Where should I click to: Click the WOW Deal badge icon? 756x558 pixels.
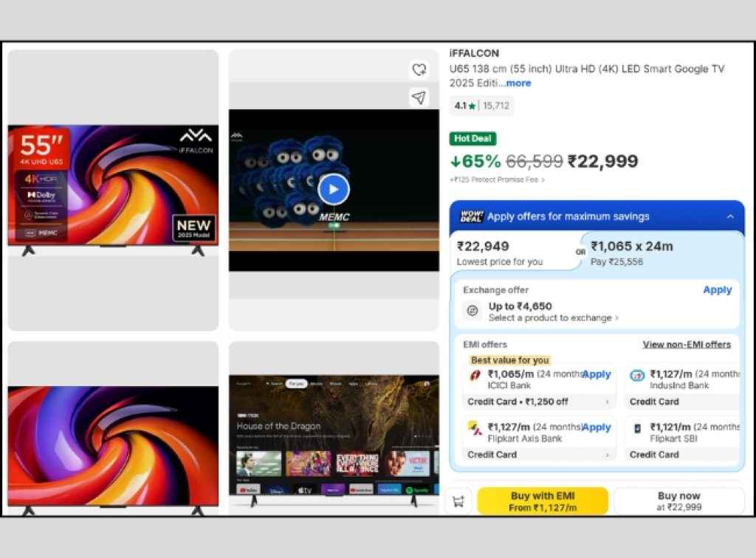(472, 216)
